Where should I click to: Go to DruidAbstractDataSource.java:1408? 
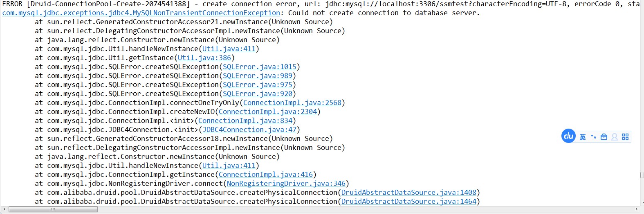[x=409, y=193]
